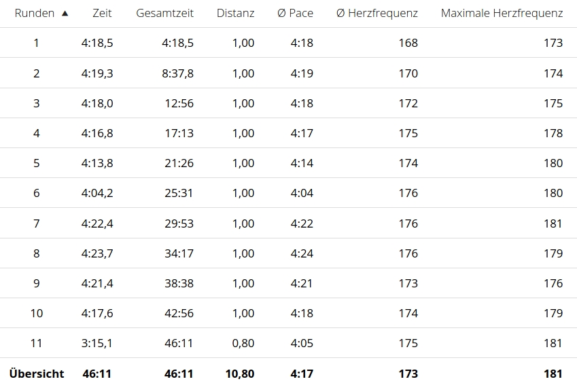The image size is (577, 392).
Task: Select lap 11 distance 0,80
Action: 243,343
